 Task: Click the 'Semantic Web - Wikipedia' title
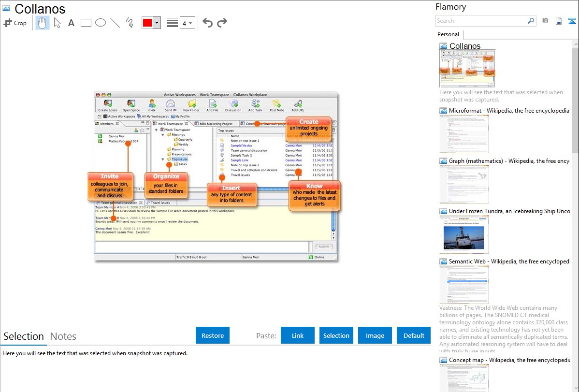point(509,261)
